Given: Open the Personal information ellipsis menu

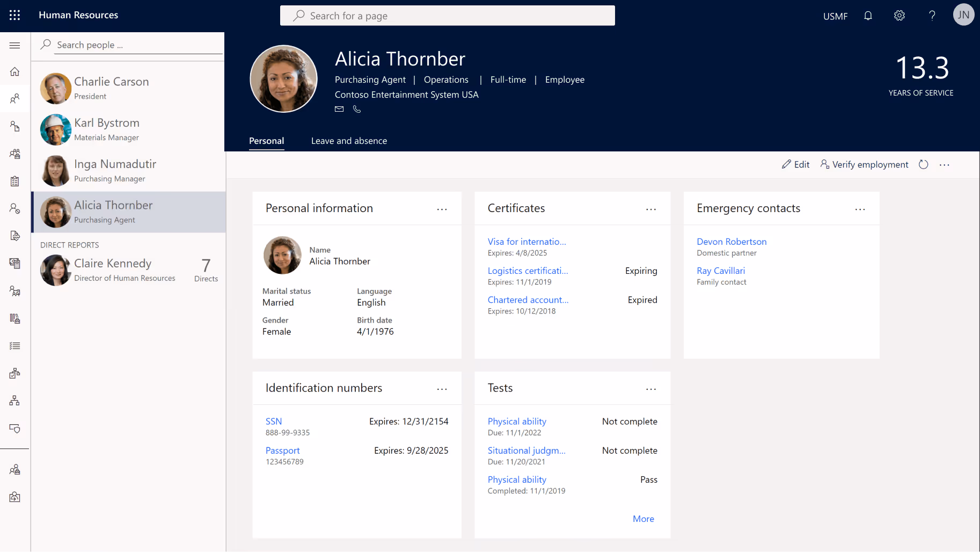Looking at the screenshot, I should tap(442, 209).
